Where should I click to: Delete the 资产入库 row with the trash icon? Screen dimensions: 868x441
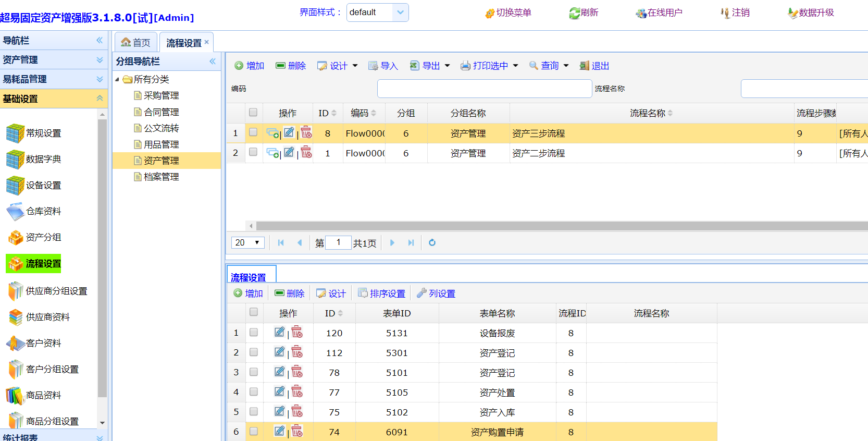[x=297, y=412]
